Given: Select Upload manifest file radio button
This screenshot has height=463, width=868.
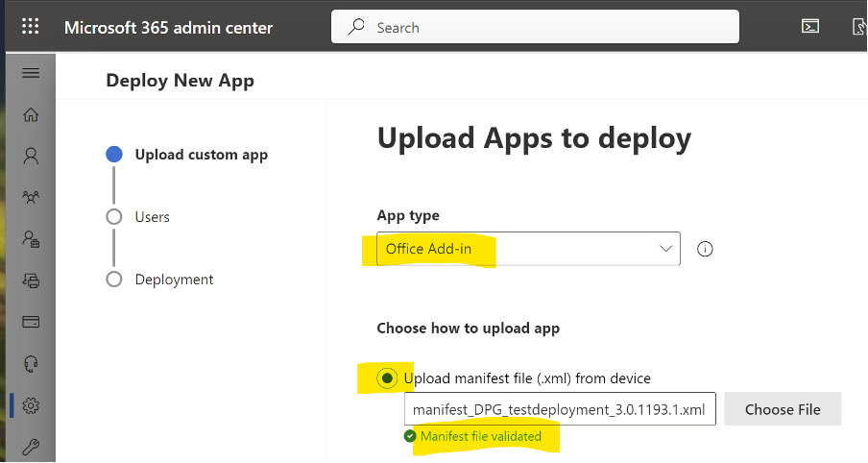Looking at the screenshot, I should [x=387, y=378].
